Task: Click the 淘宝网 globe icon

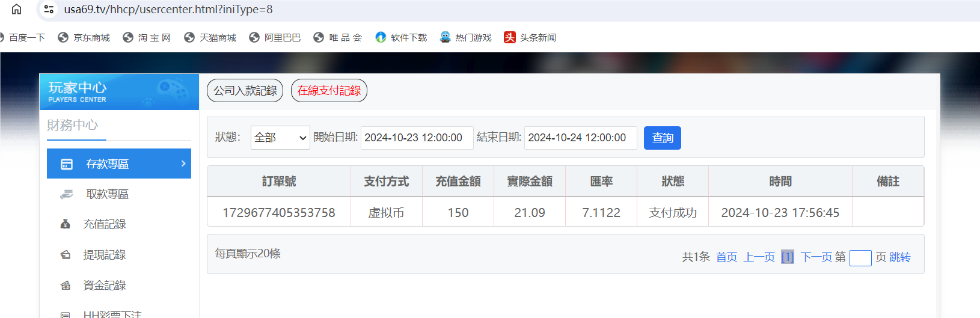Action: click(x=128, y=37)
